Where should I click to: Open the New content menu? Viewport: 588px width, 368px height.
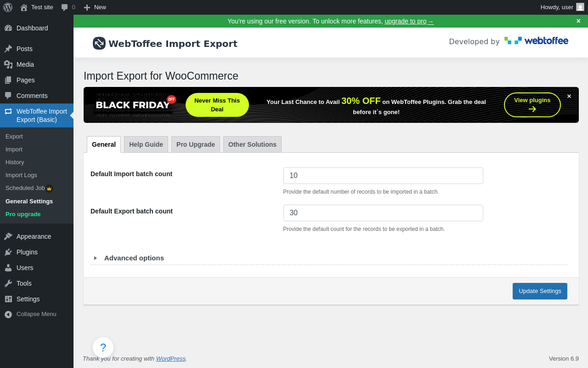95,7
